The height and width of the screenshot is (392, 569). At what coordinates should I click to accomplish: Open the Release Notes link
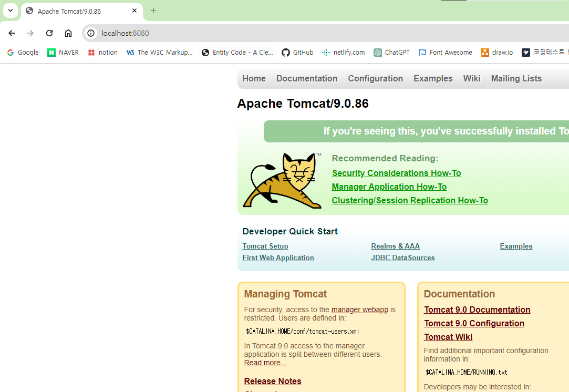click(x=273, y=381)
